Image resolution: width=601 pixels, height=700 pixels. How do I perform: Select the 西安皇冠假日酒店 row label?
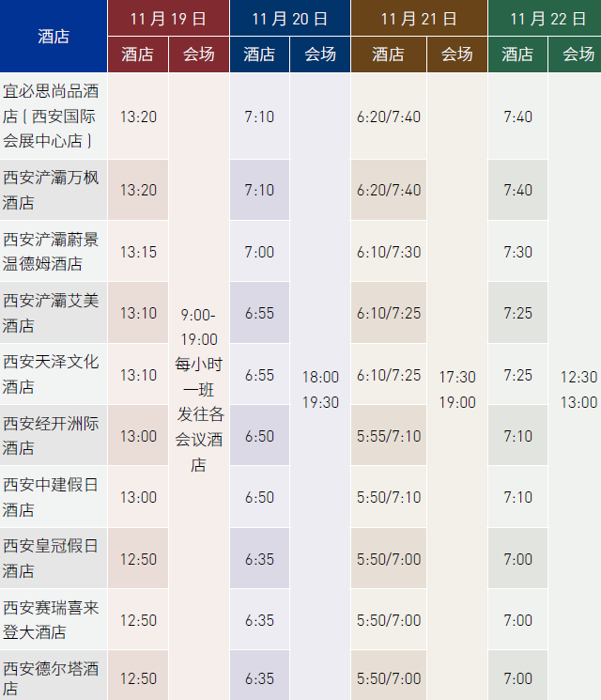pos(54,558)
